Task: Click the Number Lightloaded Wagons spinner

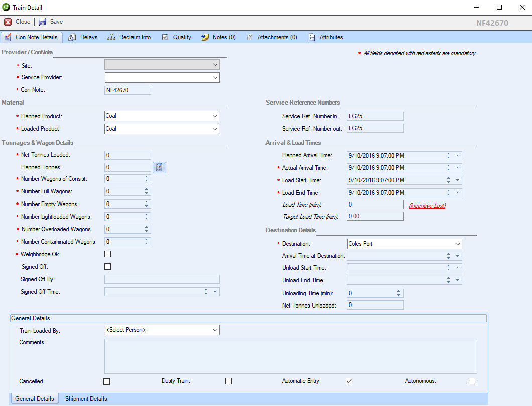Action: [146, 217]
